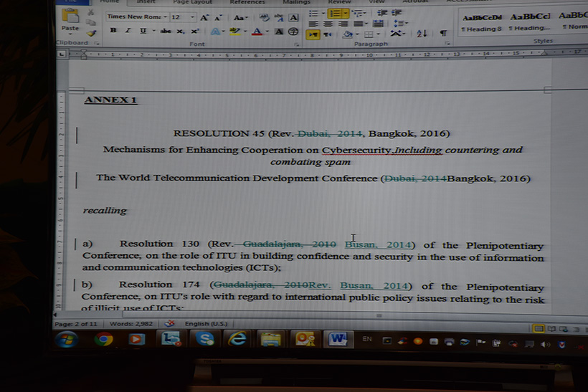
Task: Open the underline style dropdown arrow
Action: click(153, 31)
